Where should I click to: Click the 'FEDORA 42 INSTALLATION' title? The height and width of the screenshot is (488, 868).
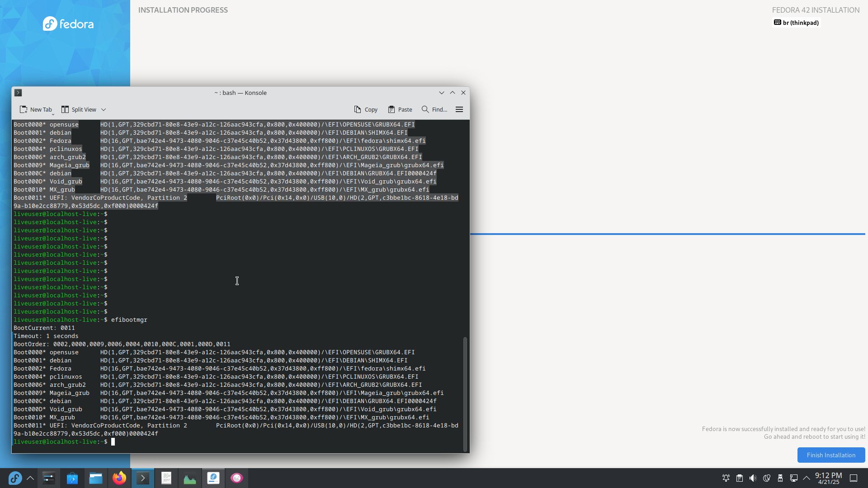click(x=816, y=10)
